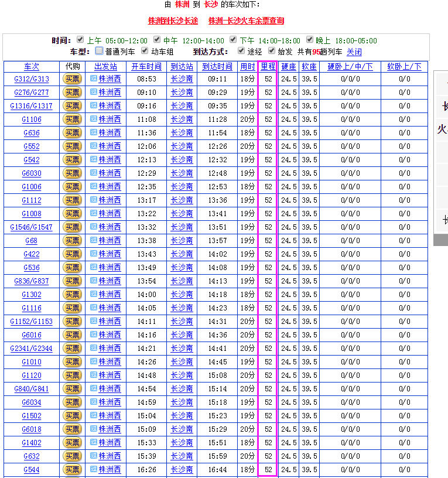The image size is (448, 478).
Task: Buy a ticket for train G1106
Action: pos(72,119)
